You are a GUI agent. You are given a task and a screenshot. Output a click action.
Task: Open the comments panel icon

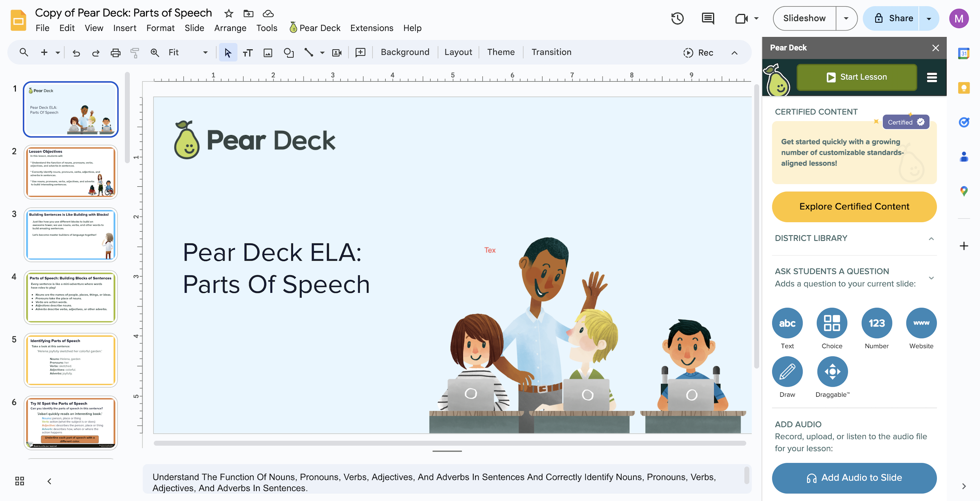707,18
